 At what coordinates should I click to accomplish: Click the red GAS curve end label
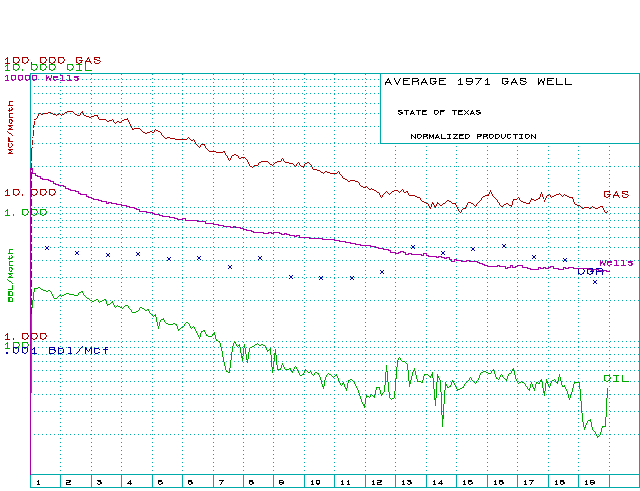click(616, 194)
